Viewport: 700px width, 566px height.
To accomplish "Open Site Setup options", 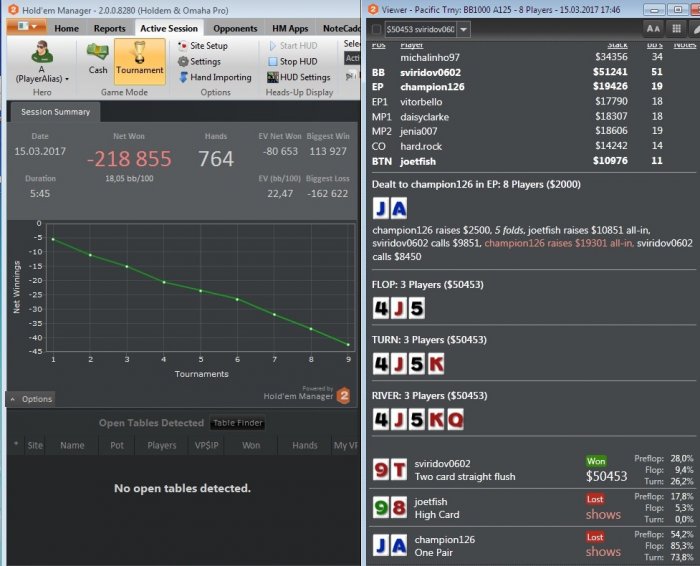I will (203, 46).
